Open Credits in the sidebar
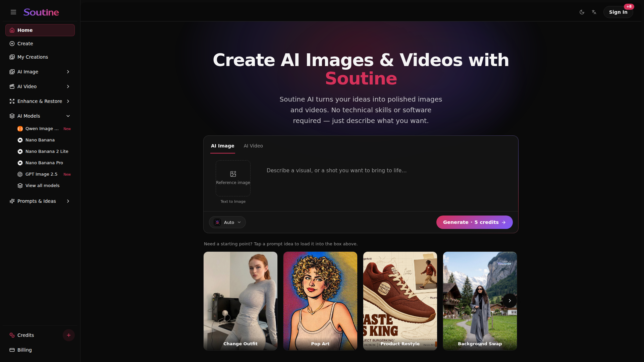The height and width of the screenshot is (362, 644). [x=25, y=335]
